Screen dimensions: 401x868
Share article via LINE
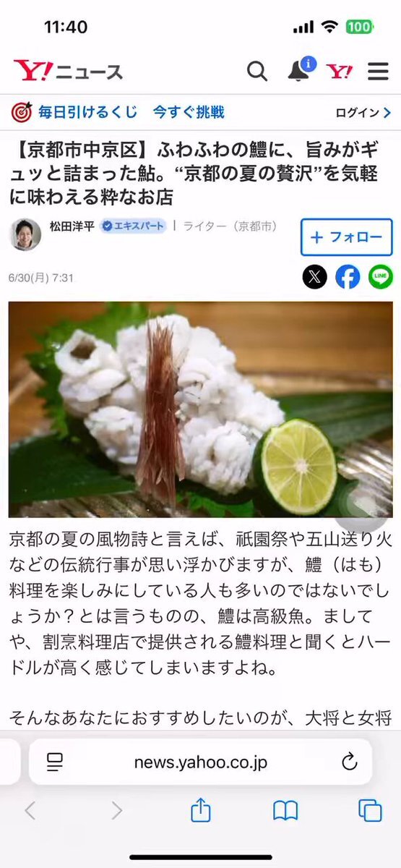pyautogui.click(x=381, y=276)
